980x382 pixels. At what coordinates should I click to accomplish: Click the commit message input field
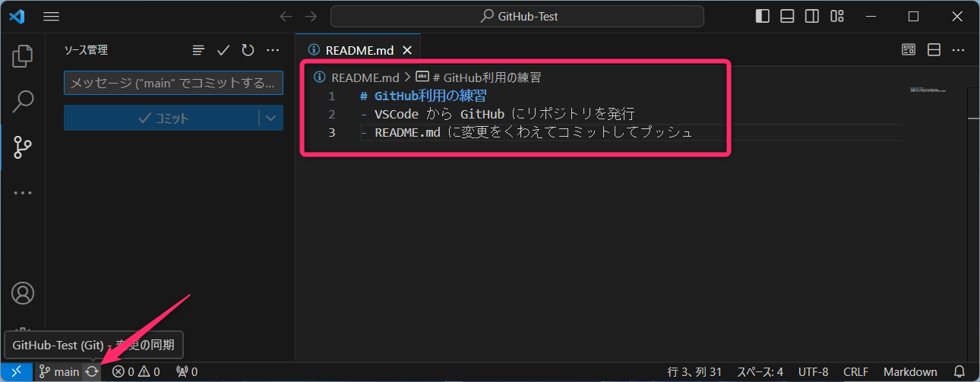[173, 83]
